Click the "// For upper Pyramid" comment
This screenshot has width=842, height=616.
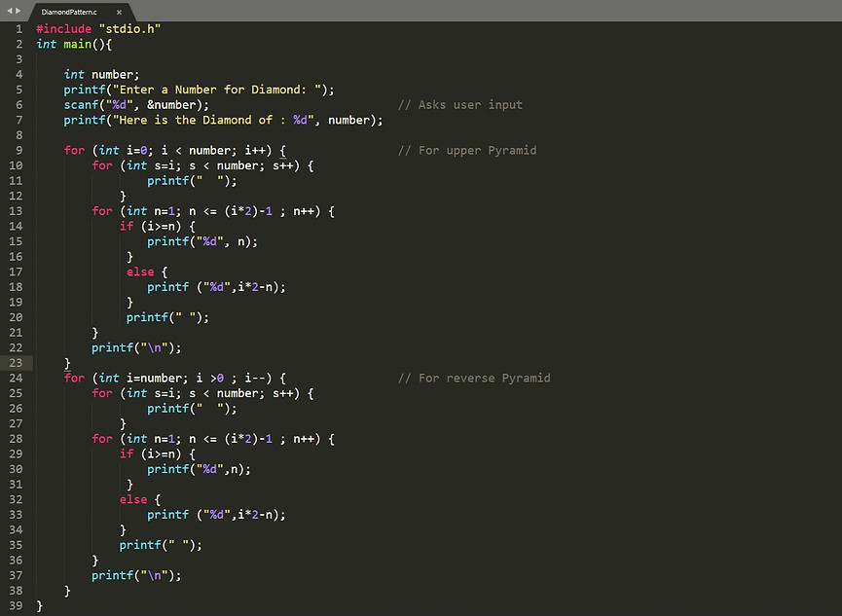[x=467, y=151]
